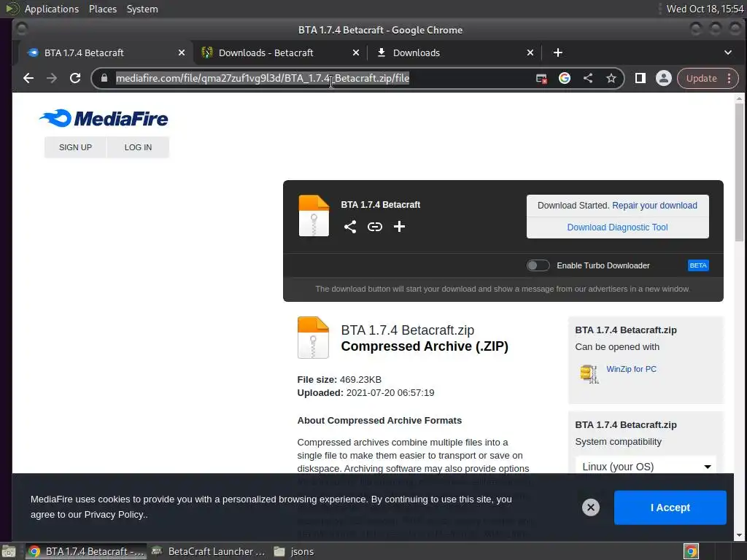Screen dimensions: 747x560
Task: Click the 'File size: 469.23KB' text
Action: pos(339,379)
